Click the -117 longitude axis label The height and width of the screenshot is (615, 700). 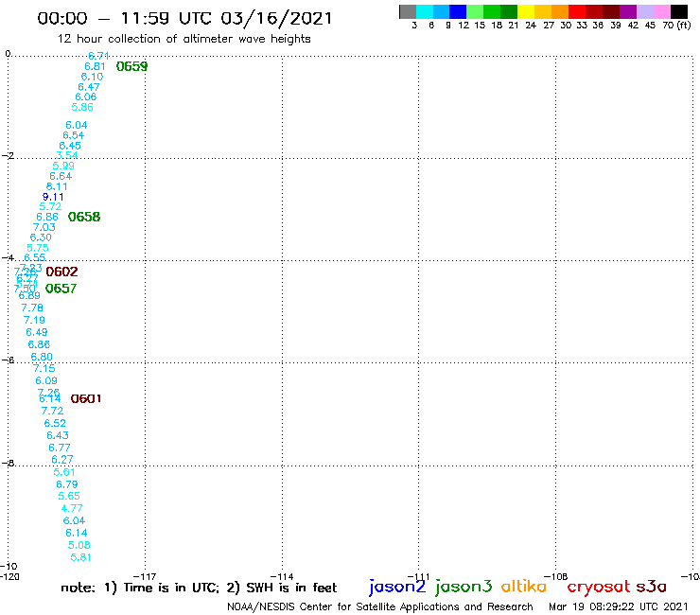(145, 576)
